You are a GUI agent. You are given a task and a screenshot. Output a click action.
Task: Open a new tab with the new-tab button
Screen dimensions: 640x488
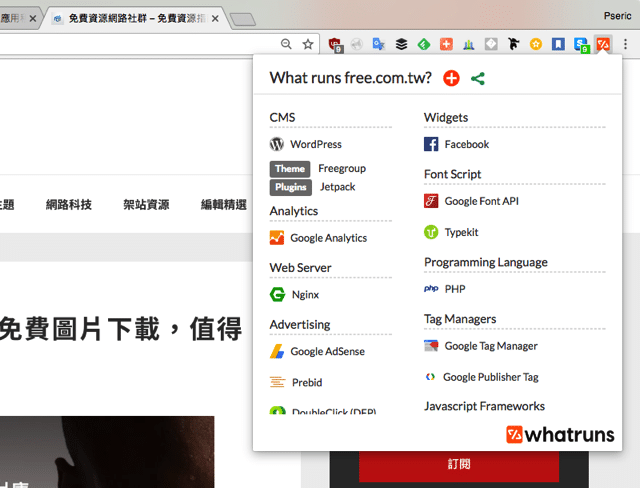click(241, 19)
